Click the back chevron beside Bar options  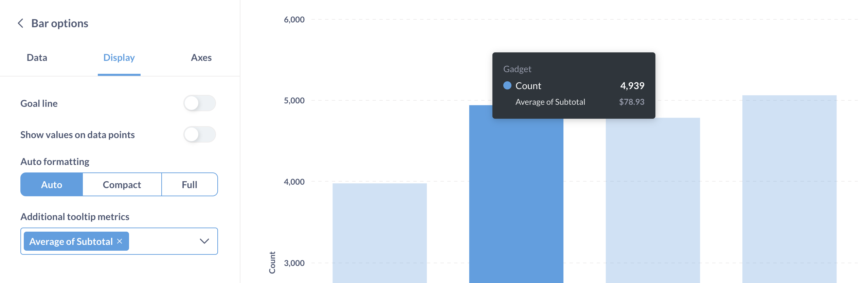pos(20,23)
